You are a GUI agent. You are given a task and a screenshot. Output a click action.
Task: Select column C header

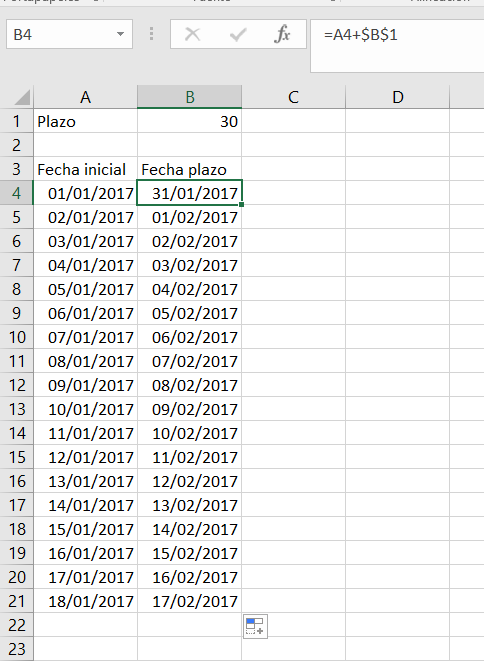(x=293, y=97)
